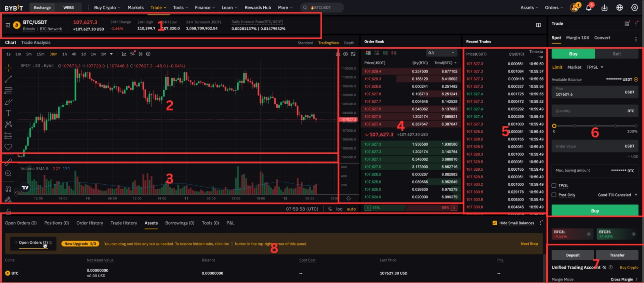Click the heart favorites icon in chart toolbar

coord(8,147)
